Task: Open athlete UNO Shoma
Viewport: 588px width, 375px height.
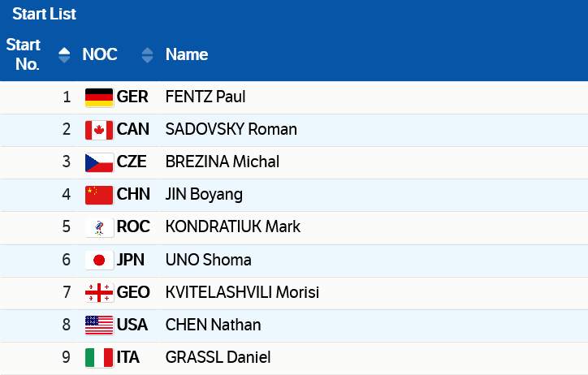Action: click(208, 260)
